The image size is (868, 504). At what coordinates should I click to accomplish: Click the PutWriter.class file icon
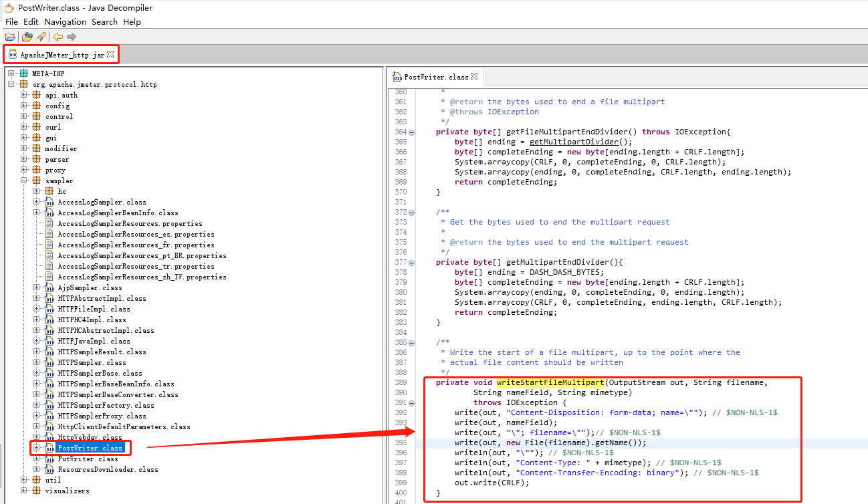point(49,459)
